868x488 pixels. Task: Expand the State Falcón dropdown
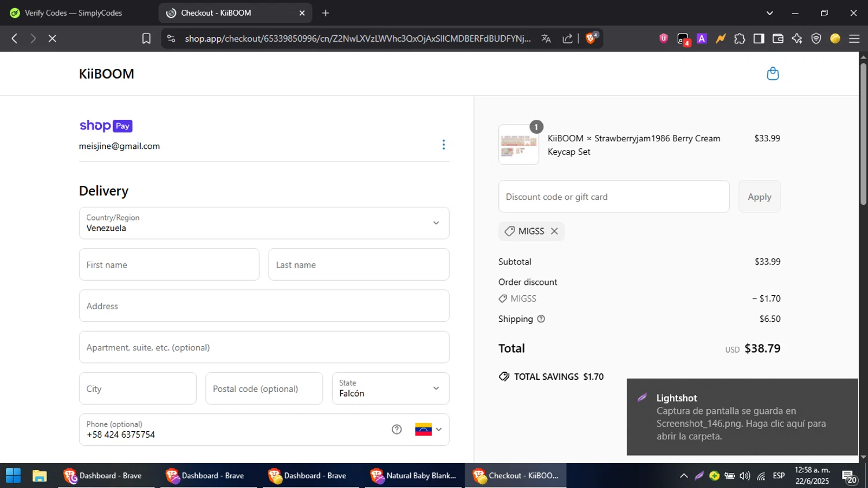(x=391, y=388)
